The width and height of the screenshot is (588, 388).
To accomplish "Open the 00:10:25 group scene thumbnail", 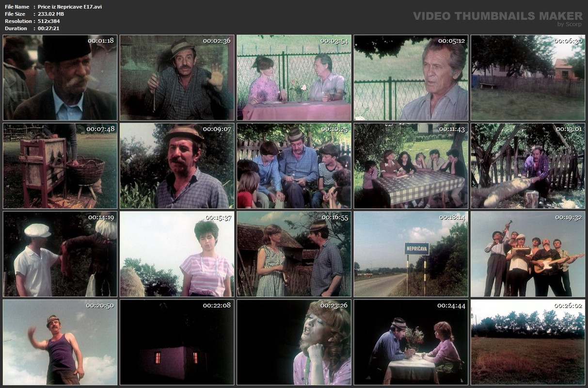I will [294, 166].
